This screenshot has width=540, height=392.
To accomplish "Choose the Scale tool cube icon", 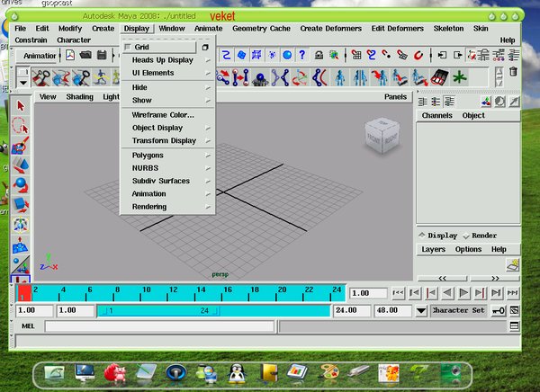I will [x=22, y=205].
